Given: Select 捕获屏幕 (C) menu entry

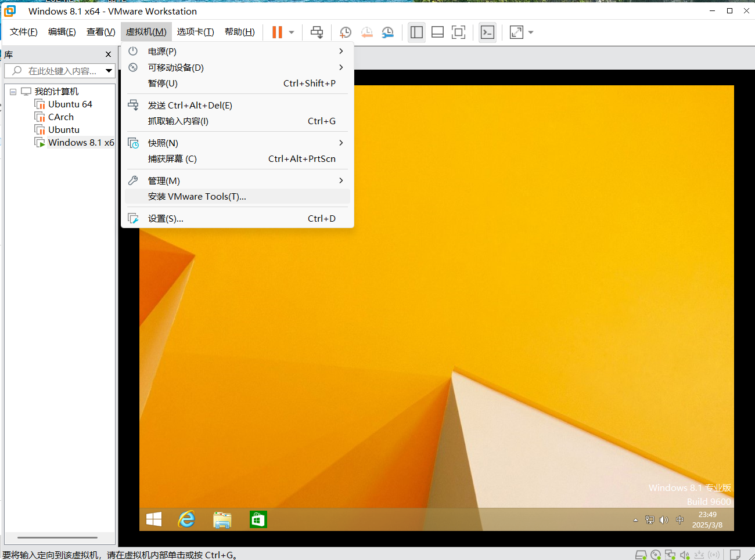Looking at the screenshot, I should (237, 158).
